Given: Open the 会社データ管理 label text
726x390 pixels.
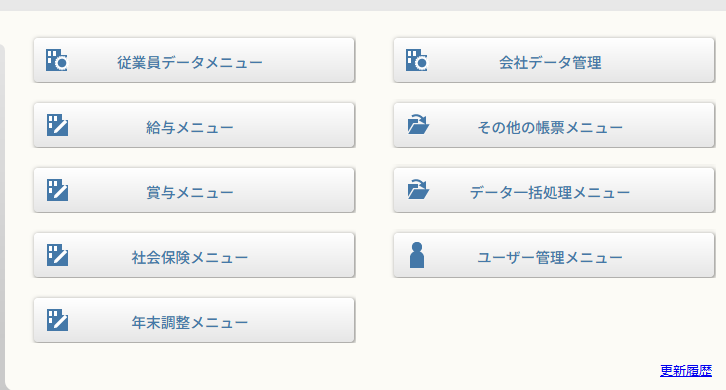Looking at the screenshot, I should [550, 62].
